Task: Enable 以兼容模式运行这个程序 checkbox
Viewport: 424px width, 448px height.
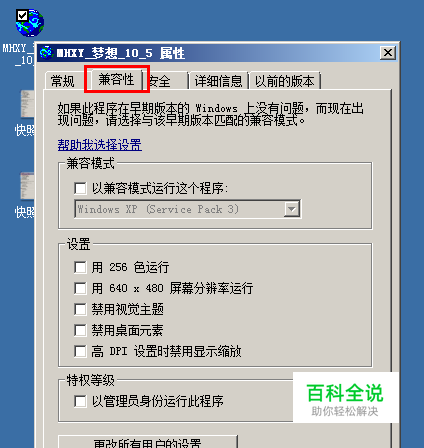Action: 80,188
